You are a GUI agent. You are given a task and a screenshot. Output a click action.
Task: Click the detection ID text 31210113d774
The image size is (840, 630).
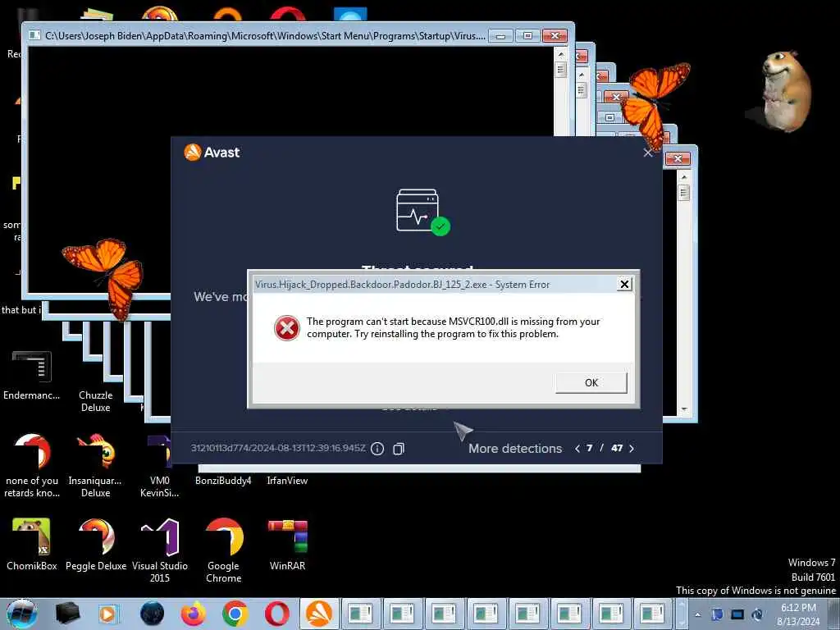[x=279, y=448]
